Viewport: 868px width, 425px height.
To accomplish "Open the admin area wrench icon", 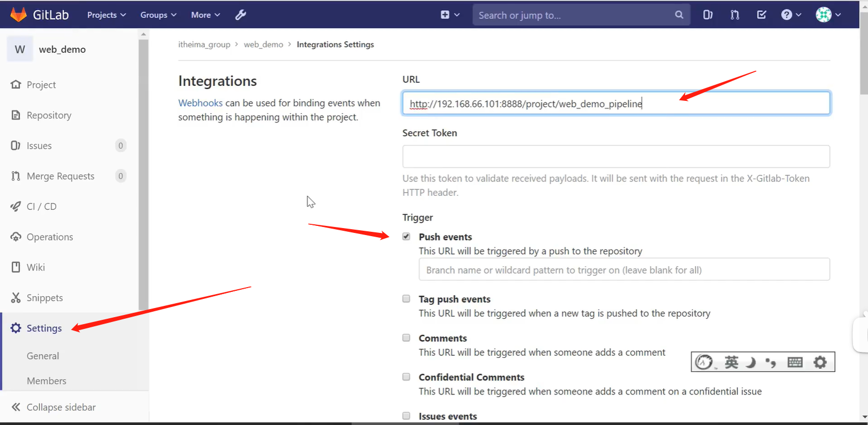I will (x=241, y=15).
